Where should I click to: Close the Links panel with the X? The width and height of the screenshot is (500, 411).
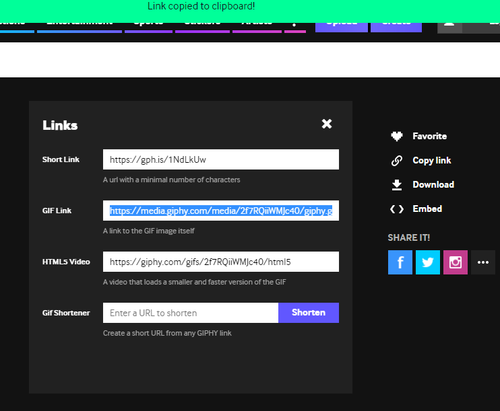[327, 124]
